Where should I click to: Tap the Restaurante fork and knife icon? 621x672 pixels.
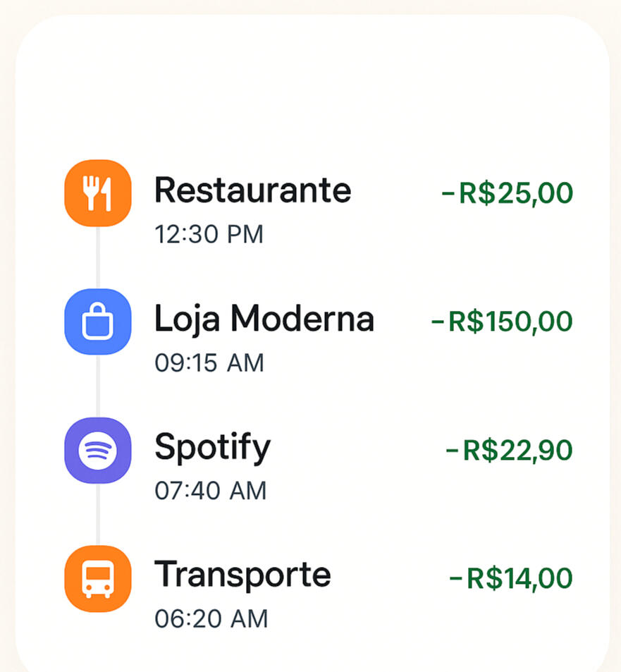pyautogui.click(x=97, y=193)
